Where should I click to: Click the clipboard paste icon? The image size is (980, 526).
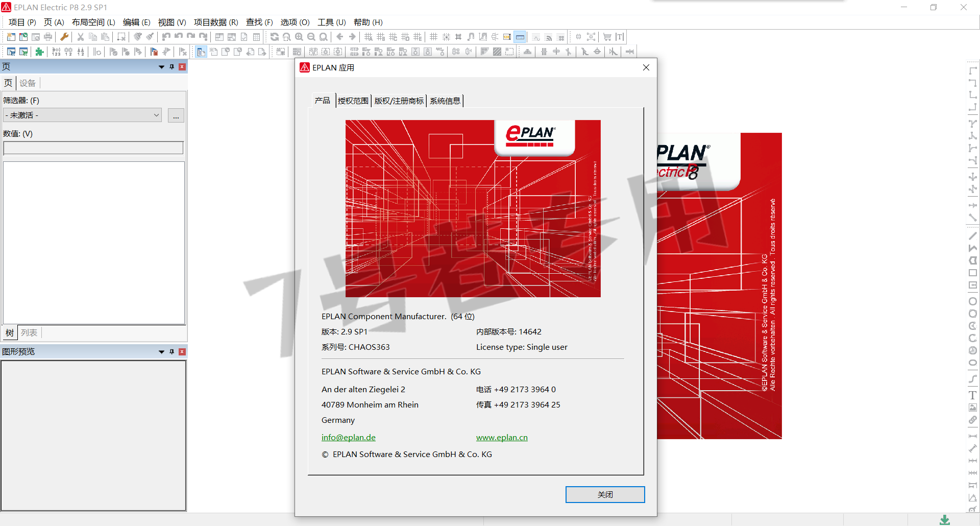click(x=105, y=37)
